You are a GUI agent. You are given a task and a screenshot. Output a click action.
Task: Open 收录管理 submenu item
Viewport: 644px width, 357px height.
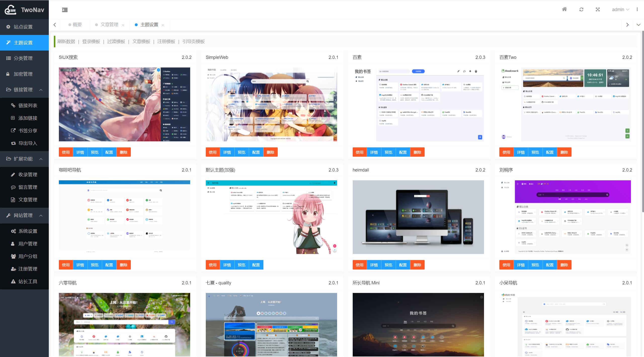[24, 174]
